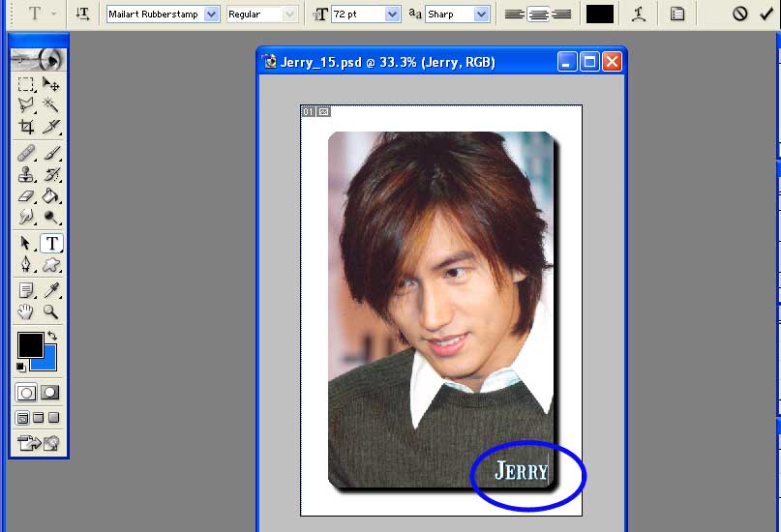Select the Polygonal Lasso tool
781x532 pixels.
tap(26, 104)
